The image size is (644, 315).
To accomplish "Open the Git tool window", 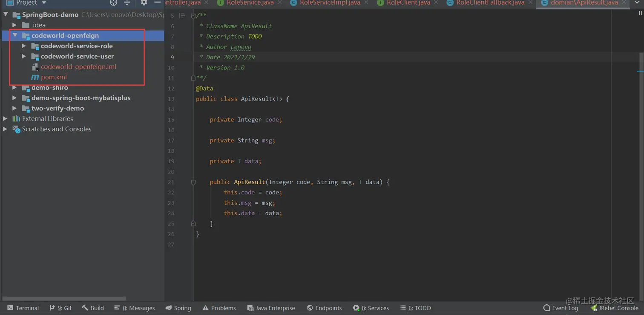I will click(x=60, y=308).
